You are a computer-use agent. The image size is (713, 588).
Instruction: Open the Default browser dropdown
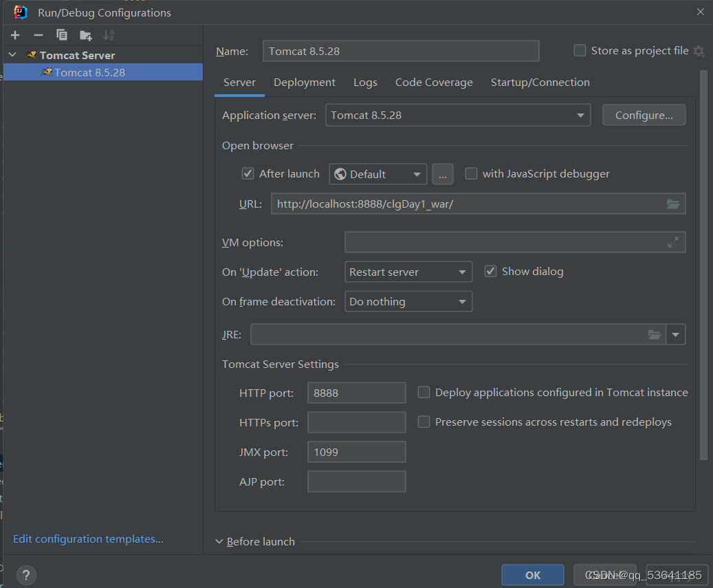tap(378, 174)
